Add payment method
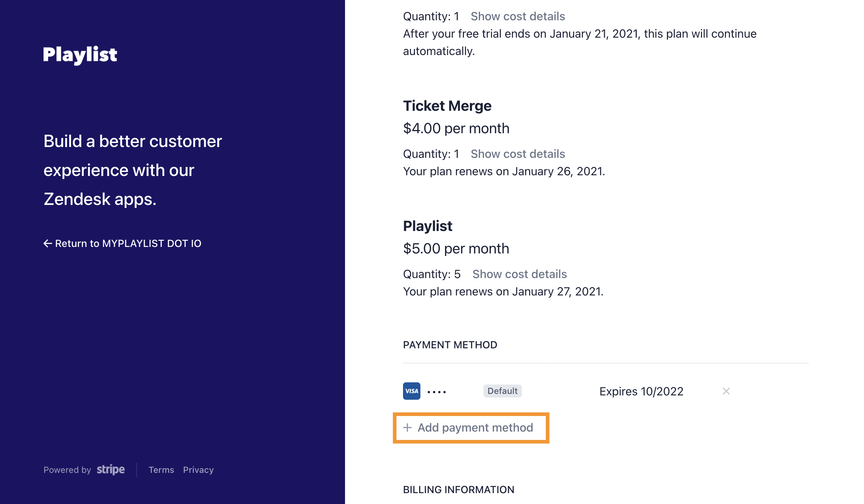 [x=471, y=428]
